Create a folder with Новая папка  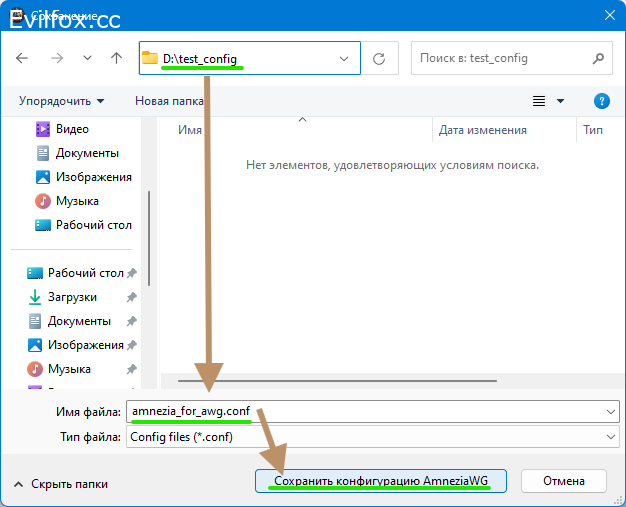tap(169, 101)
